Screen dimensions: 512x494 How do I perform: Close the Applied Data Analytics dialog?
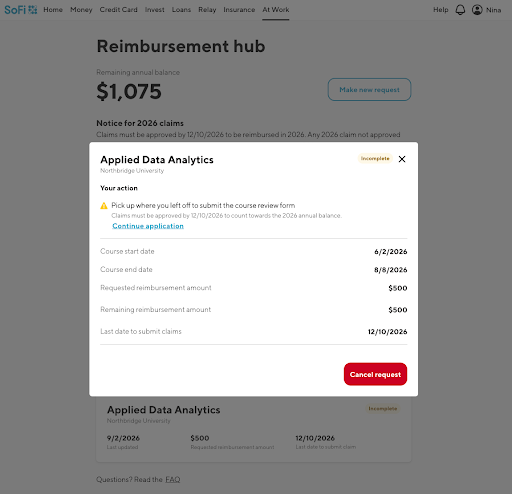tap(402, 159)
